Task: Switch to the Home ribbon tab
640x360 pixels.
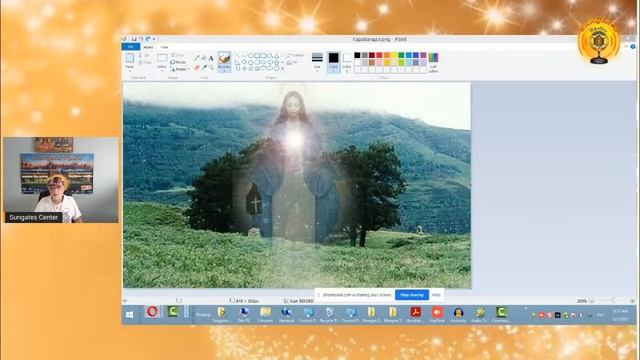Action: point(148,47)
